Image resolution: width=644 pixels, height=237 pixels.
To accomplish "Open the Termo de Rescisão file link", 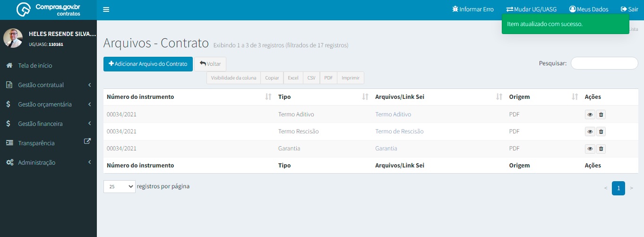I will [399, 132].
